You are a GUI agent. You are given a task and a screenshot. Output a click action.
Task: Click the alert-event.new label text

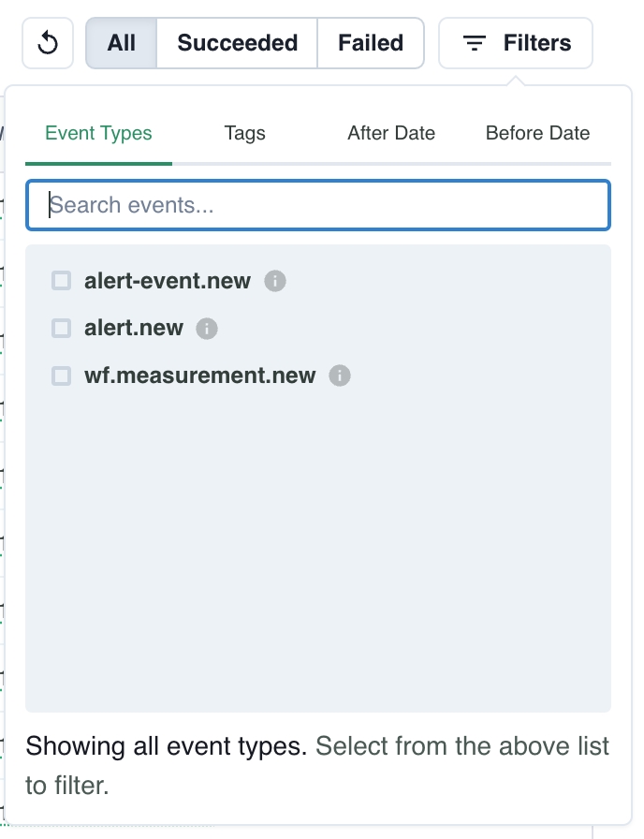(x=168, y=281)
